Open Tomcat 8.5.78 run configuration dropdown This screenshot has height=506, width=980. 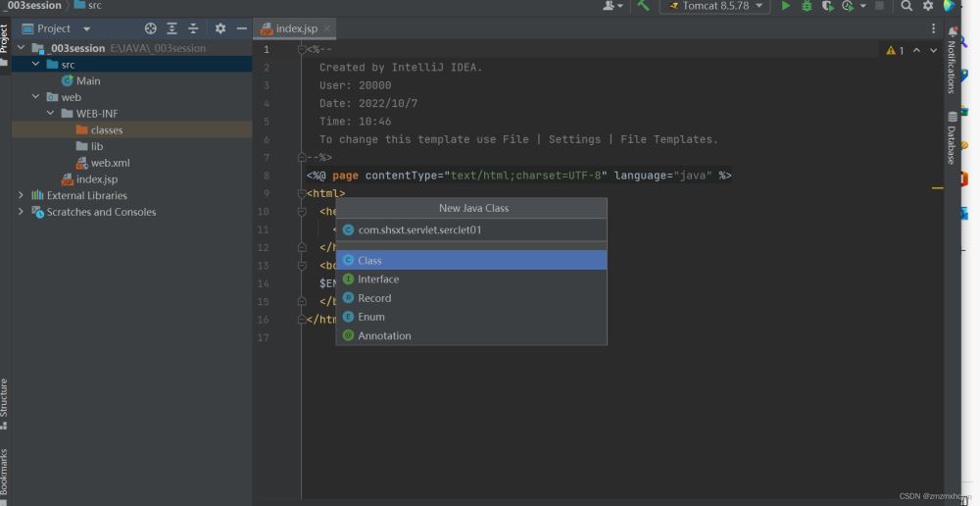pos(715,6)
